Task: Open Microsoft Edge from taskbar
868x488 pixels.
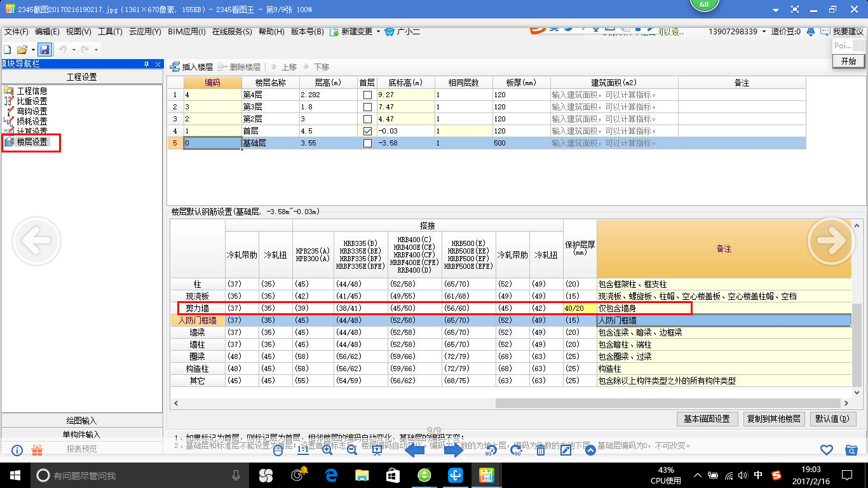Action: click(x=330, y=475)
